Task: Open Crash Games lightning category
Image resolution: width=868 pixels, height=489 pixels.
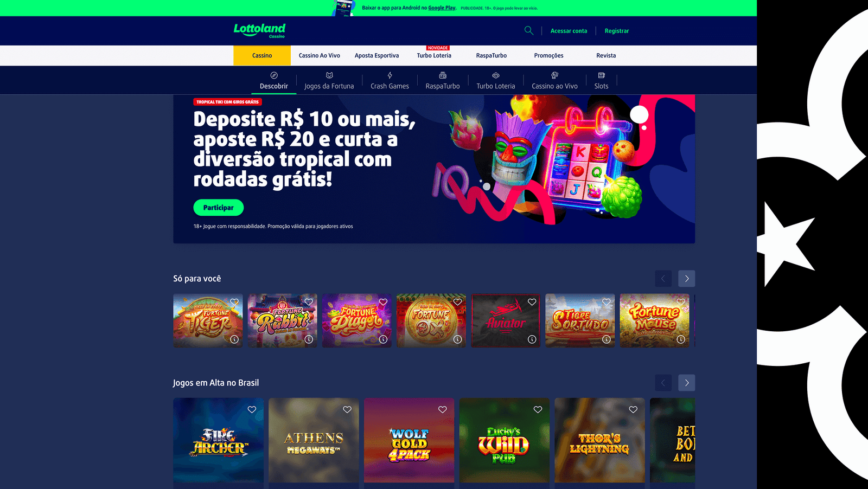Action: [390, 80]
